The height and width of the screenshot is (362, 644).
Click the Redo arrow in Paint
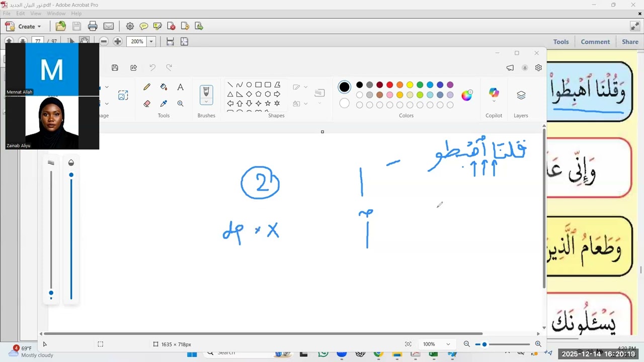169,67
